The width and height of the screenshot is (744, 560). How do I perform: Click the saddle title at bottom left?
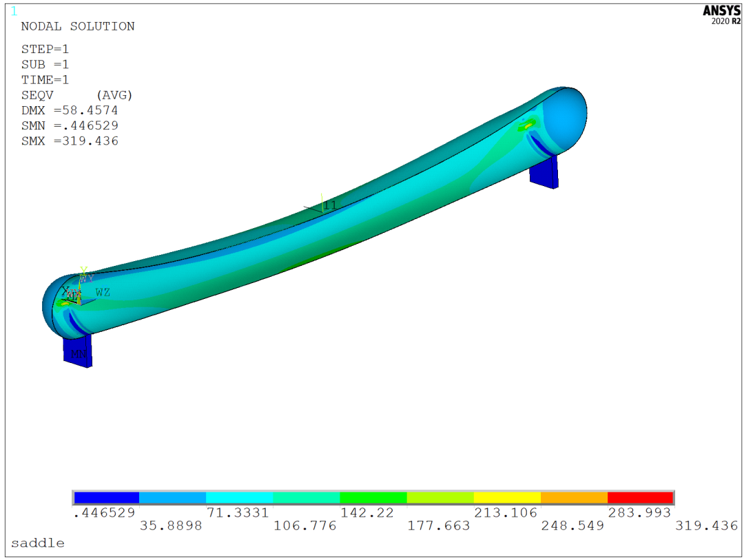tap(38, 543)
